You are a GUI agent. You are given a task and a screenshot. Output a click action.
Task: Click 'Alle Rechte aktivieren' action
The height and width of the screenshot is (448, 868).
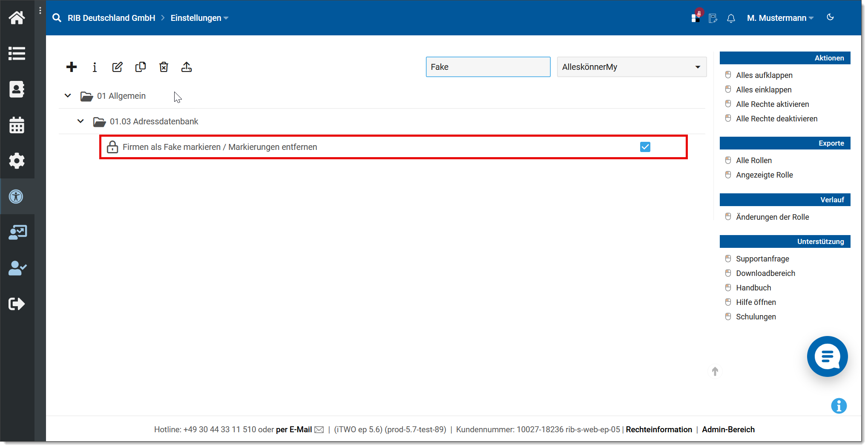tap(772, 104)
